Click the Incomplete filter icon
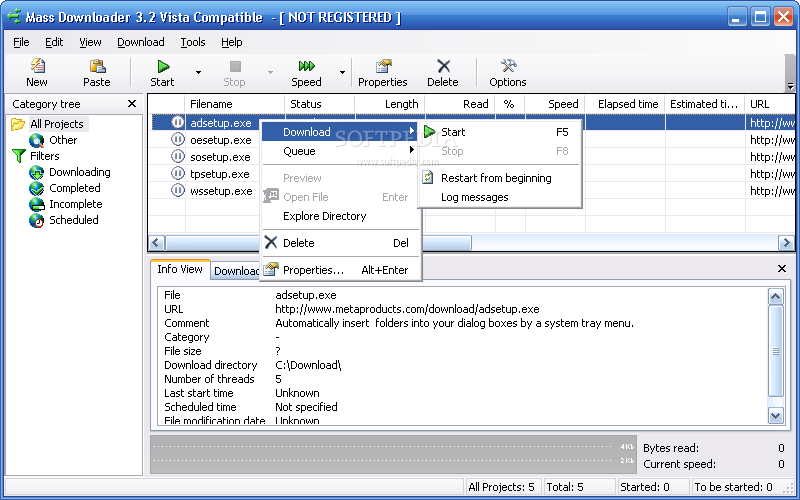 coord(36,205)
